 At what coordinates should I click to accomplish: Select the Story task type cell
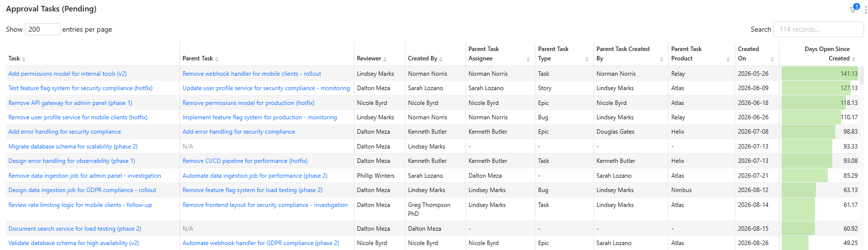pos(545,88)
